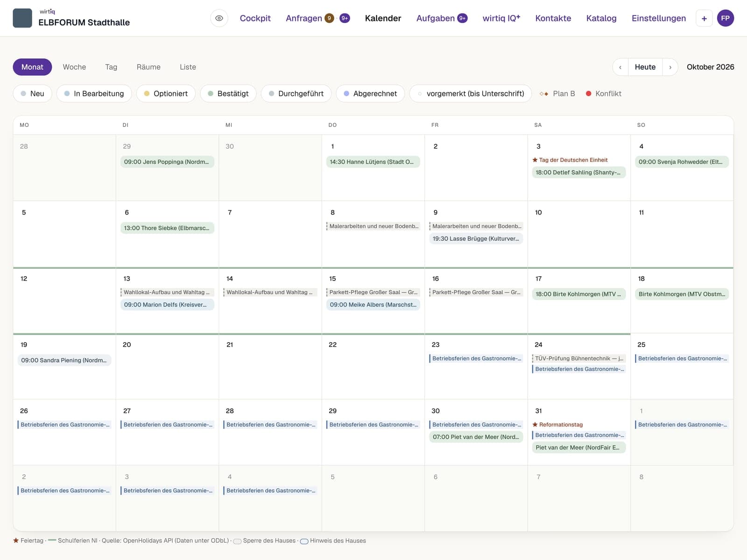Viewport: 747px width, 560px height.
Task: Switch to Tag view
Action: tap(111, 67)
